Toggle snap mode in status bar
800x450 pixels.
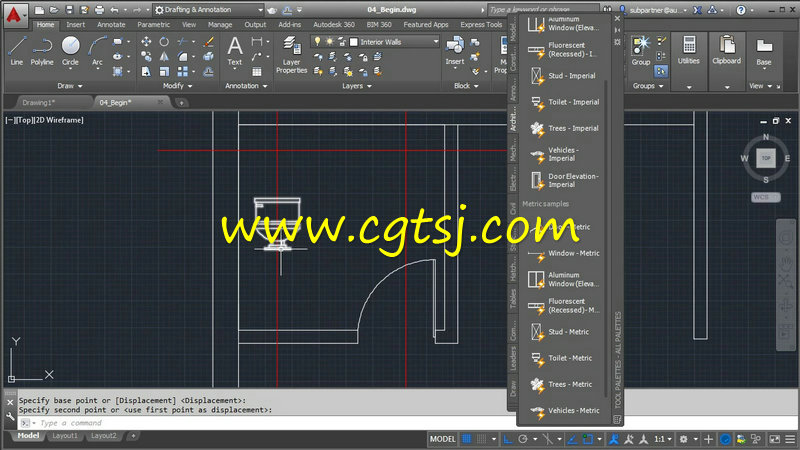[481, 439]
